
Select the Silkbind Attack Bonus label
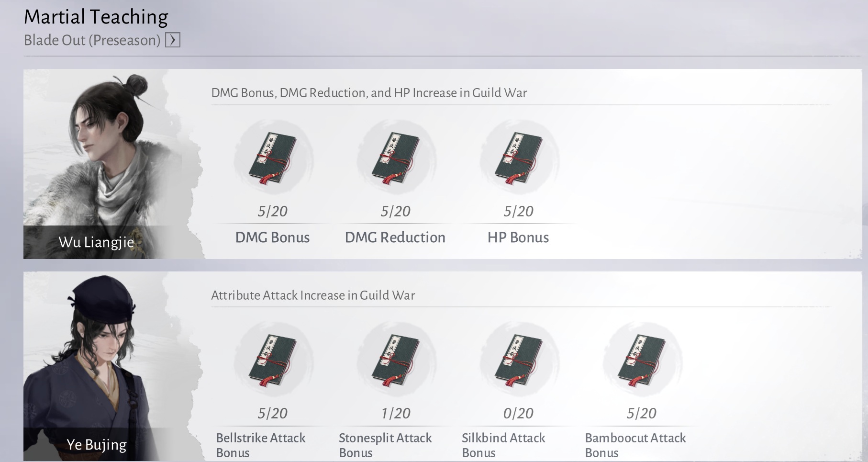coord(503,445)
